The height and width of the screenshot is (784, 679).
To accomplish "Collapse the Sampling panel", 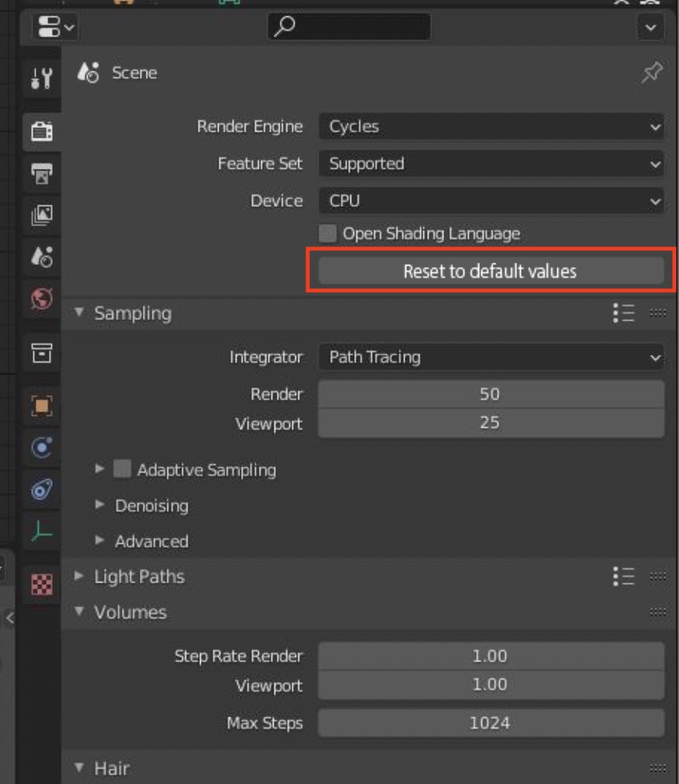I will 79,312.
